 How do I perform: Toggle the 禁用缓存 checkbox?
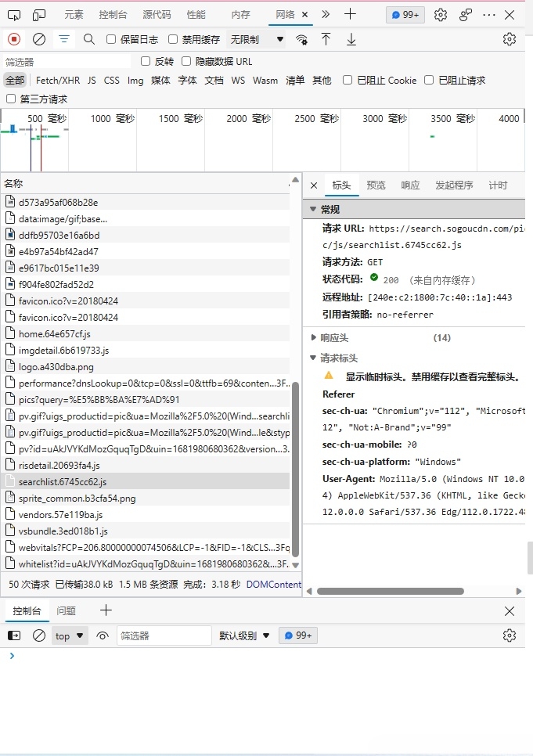point(173,39)
